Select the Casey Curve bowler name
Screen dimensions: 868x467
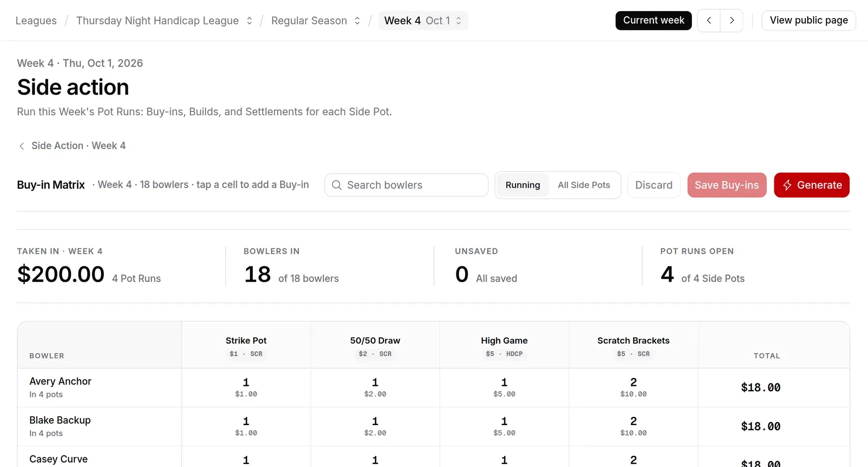coord(58,459)
